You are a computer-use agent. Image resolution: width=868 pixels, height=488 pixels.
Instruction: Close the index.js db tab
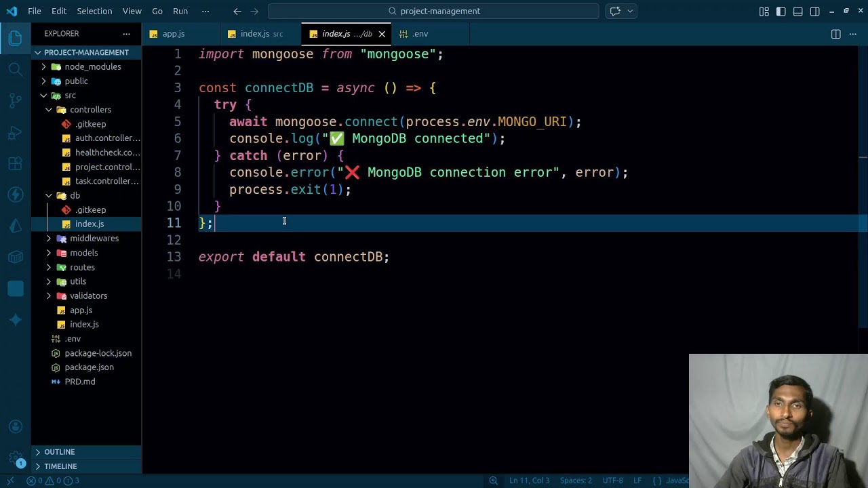coord(382,34)
